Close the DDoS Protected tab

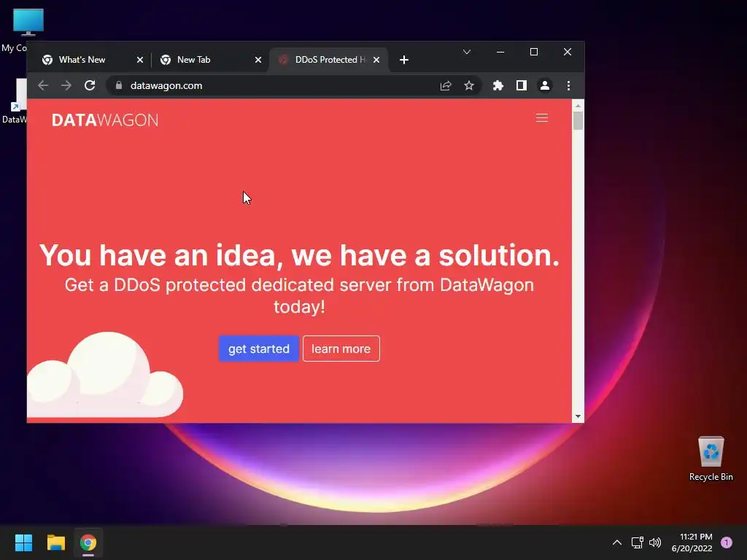[x=376, y=60]
